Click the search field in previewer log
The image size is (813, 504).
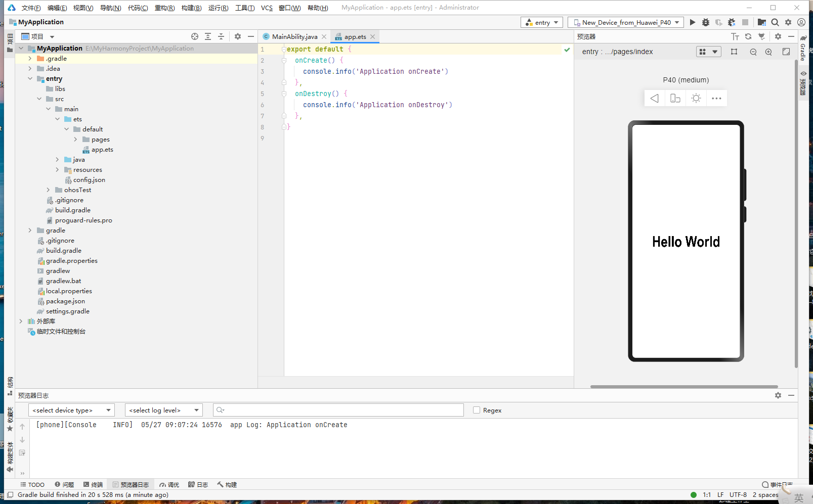[338, 410]
